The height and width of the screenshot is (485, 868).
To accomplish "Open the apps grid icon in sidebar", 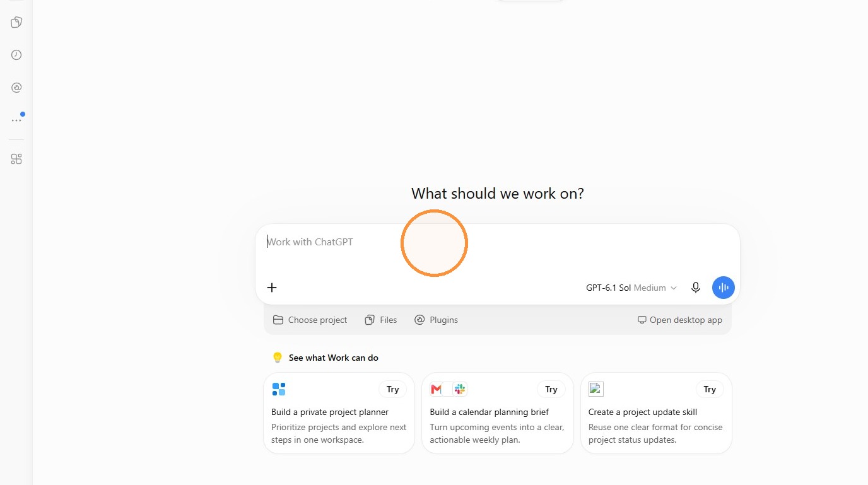I will pos(16,159).
